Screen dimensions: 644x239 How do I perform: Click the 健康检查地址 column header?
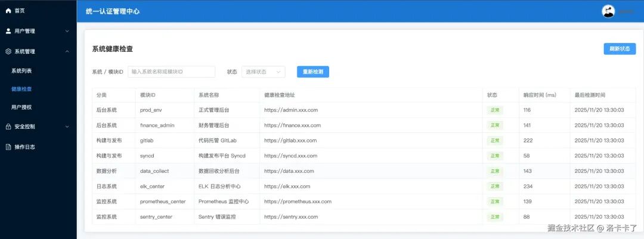click(280, 95)
